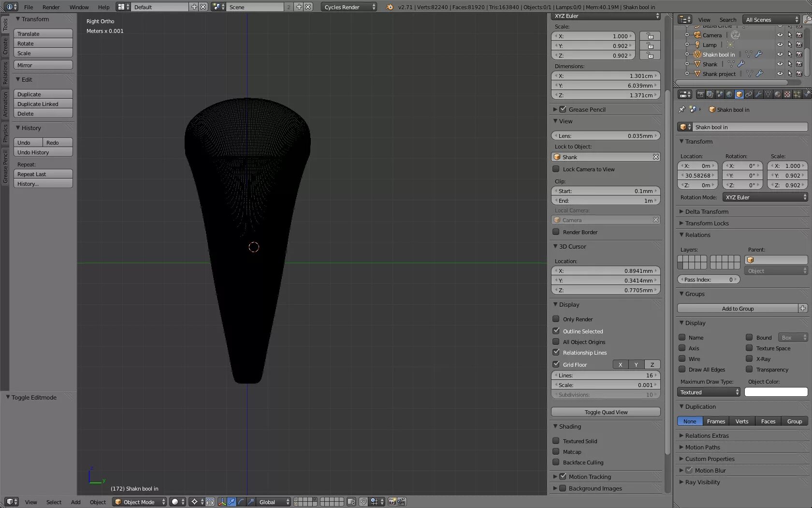This screenshot has width=812, height=508.
Task: Open the All Scenes outliner dropdown
Action: pyautogui.click(x=771, y=19)
